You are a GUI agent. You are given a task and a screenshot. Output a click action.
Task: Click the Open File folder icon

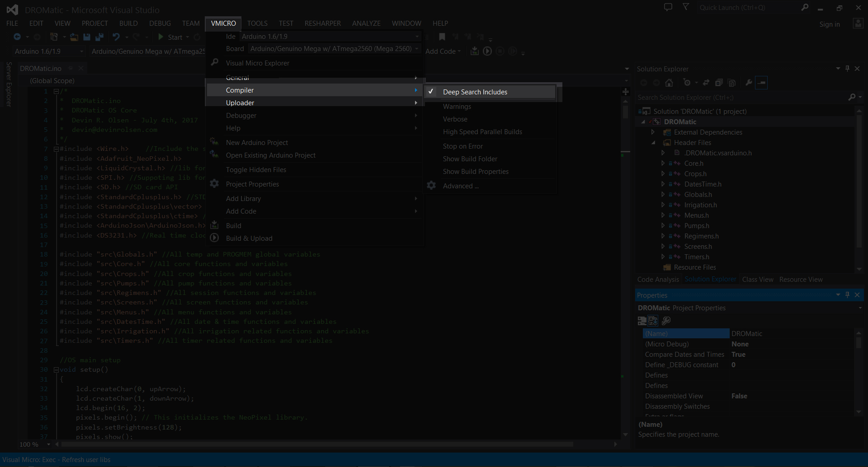click(74, 37)
